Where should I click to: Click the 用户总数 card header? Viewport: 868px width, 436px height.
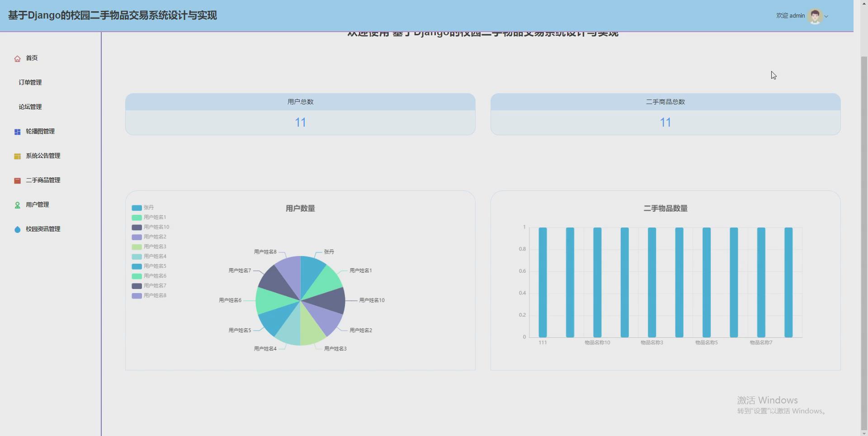(x=300, y=102)
